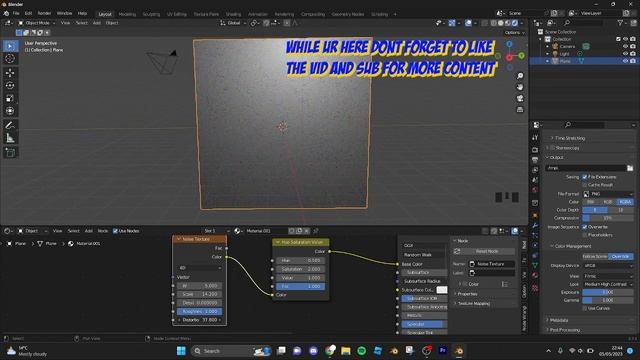Toggle viewport overlays button
Image resolution: width=640 pixels, height=360 pixels.
point(469,23)
